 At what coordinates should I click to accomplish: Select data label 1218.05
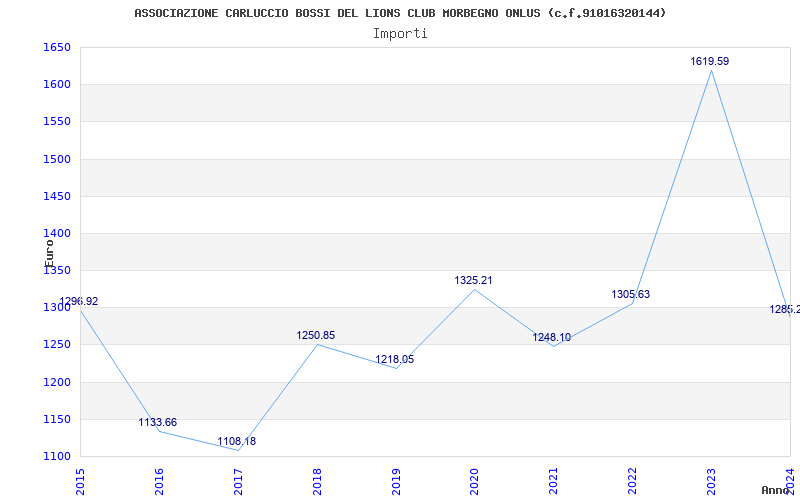[395, 359]
